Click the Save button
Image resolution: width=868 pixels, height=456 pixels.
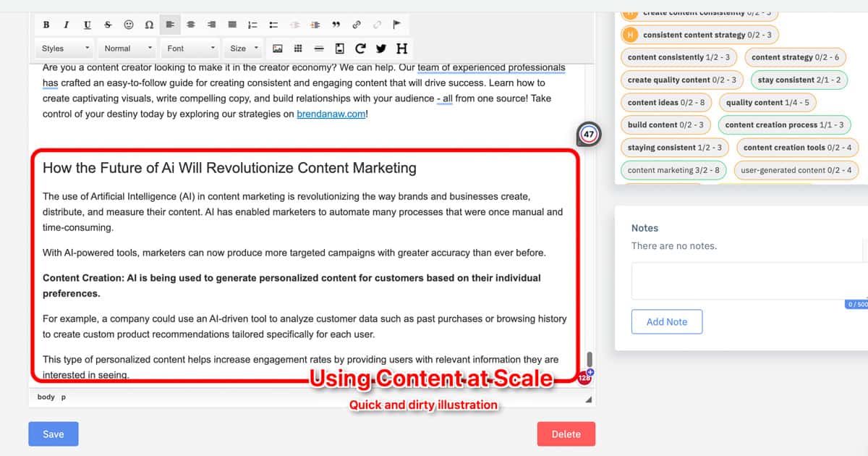tap(53, 434)
